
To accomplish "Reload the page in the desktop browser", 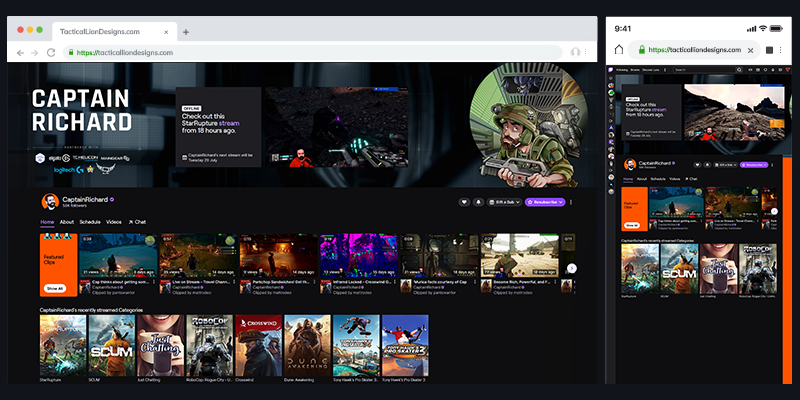I will tap(51, 53).
